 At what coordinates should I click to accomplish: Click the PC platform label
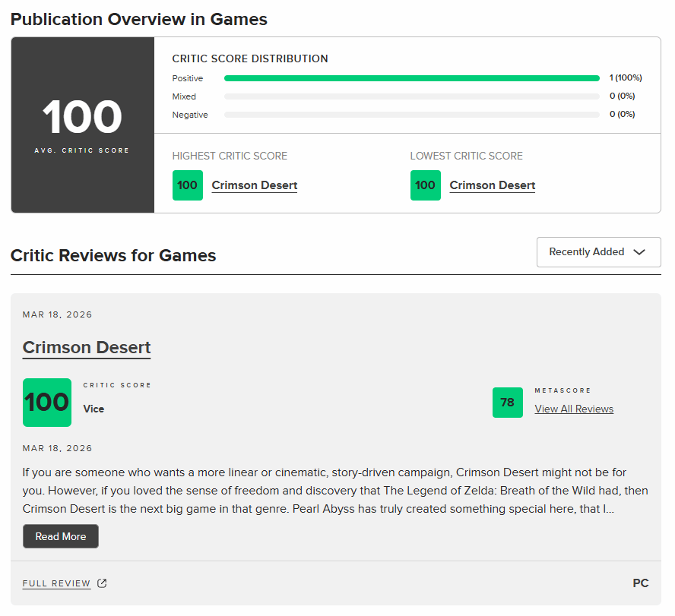click(640, 583)
